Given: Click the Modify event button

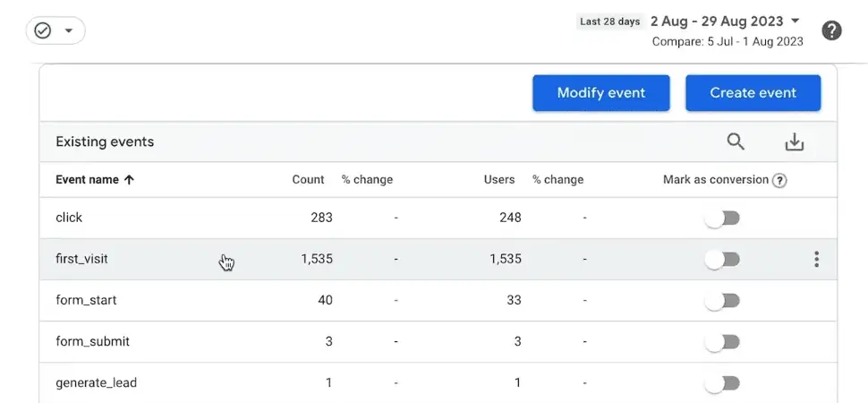Looking at the screenshot, I should coord(600,93).
